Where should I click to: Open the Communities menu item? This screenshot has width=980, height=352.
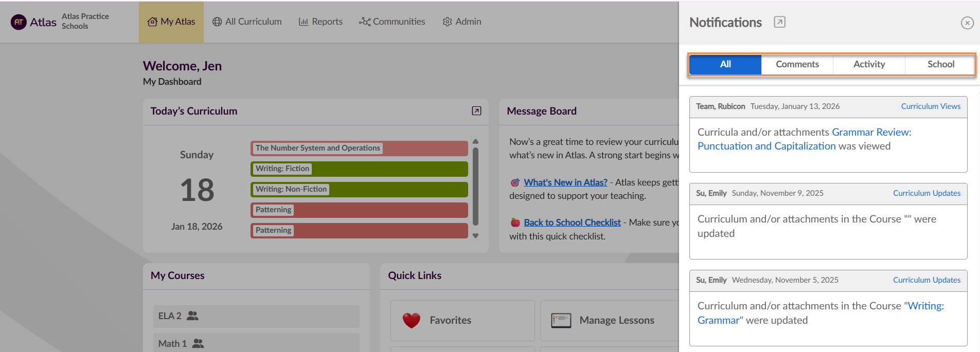pos(392,22)
